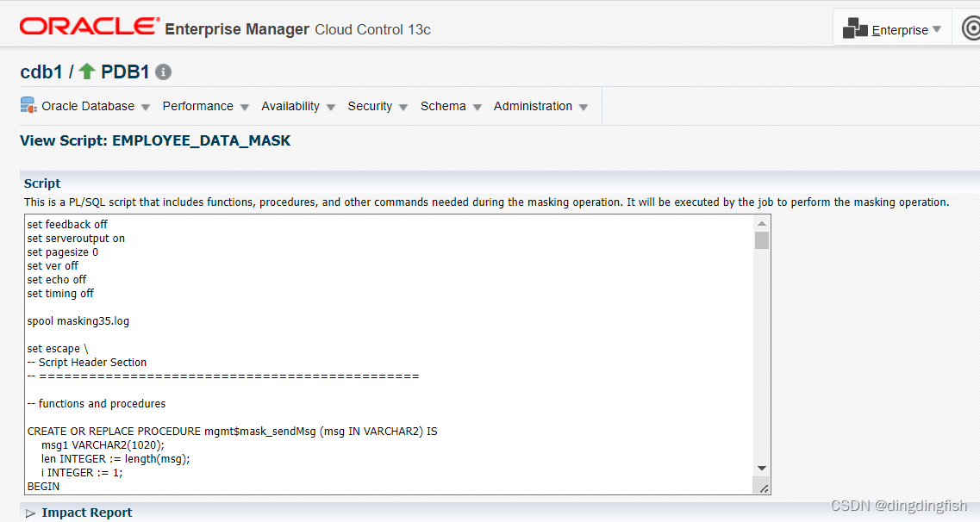Image resolution: width=980 pixels, height=522 pixels.
Task: Click the 'spool masking35.log' line
Action: click(78, 321)
